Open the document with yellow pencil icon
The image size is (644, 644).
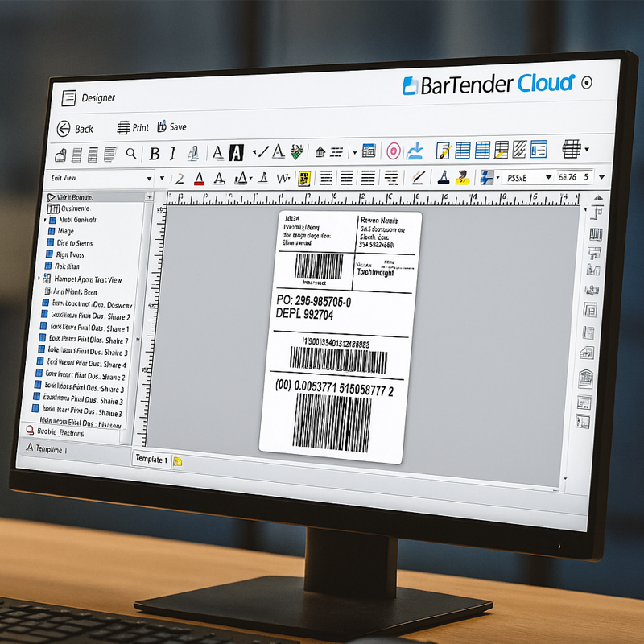444,151
